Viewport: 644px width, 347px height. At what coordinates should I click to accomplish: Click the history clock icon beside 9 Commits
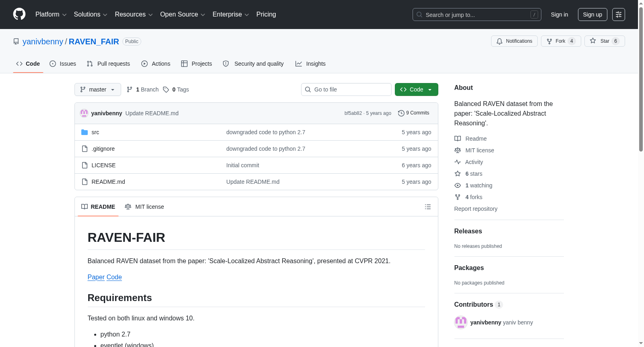(x=401, y=113)
